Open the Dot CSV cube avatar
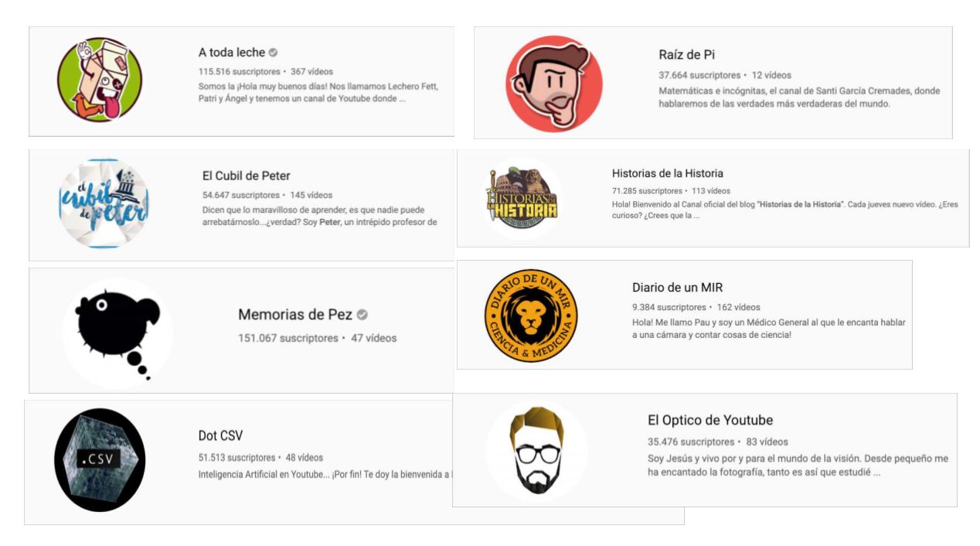The image size is (980, 546). [100, 460]
